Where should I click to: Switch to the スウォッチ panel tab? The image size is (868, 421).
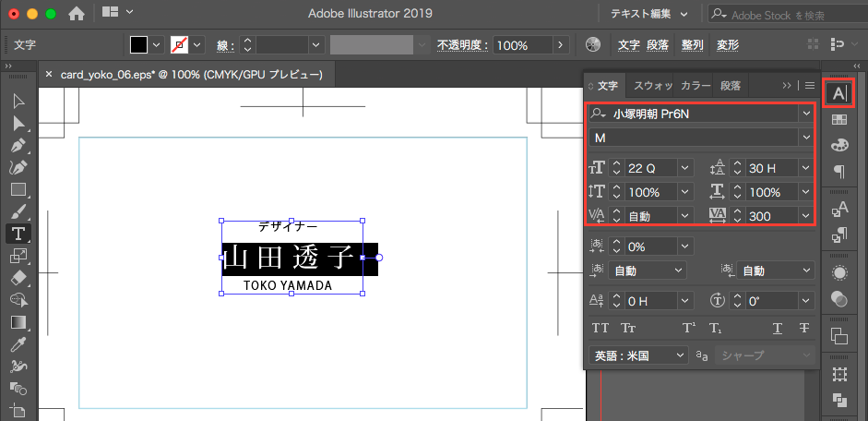click(x=651, y=85)
